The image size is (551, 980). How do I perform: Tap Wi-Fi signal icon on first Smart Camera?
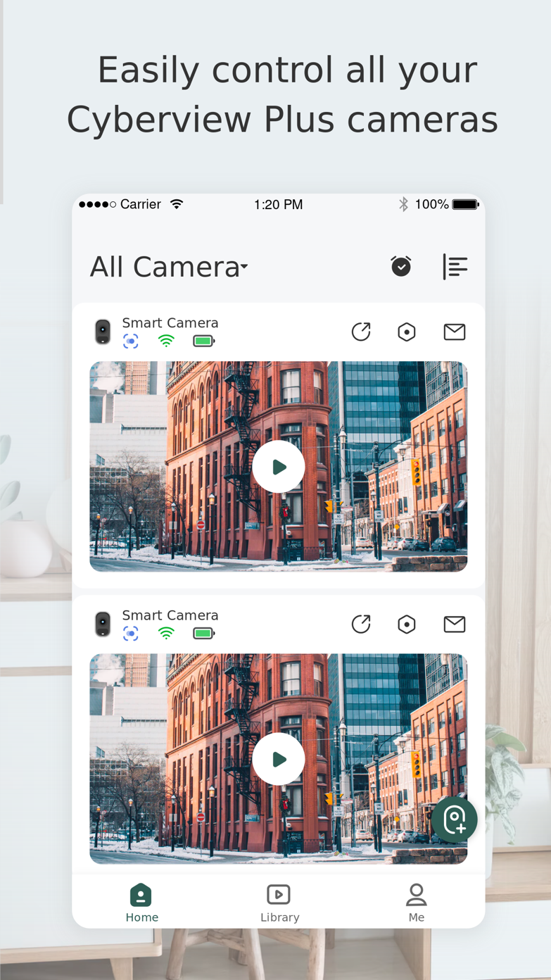click(166, 341)
